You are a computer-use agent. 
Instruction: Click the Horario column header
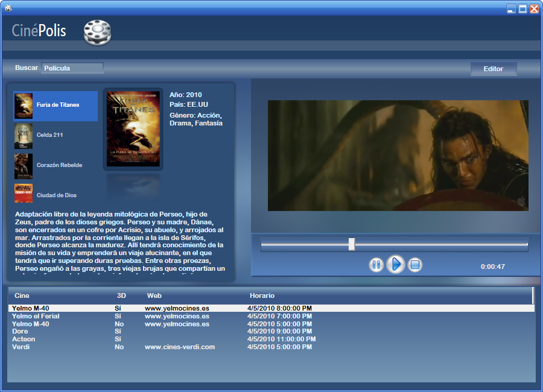point(262,296)
